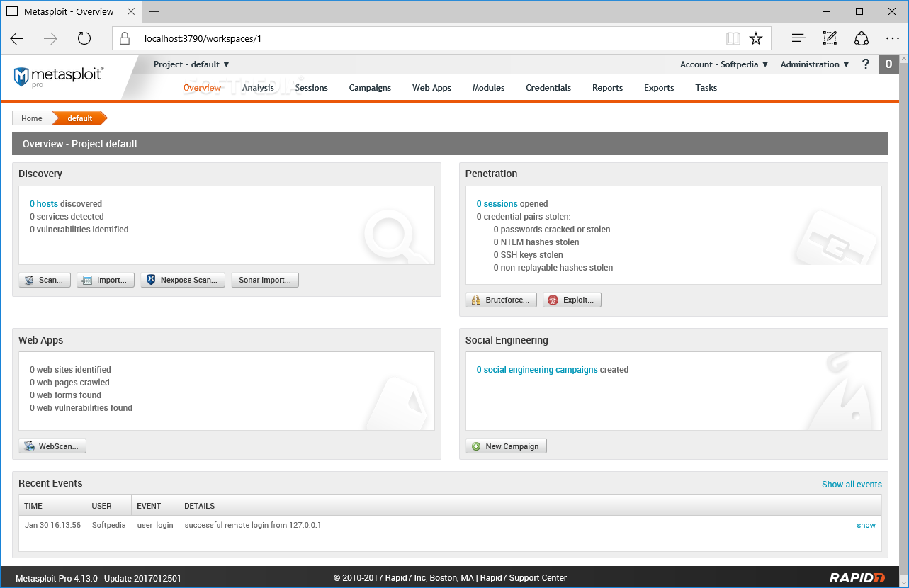The height and width of the screenshot is (588, 909).
Task: Click the Exploit... button
Action: point(572,300)
